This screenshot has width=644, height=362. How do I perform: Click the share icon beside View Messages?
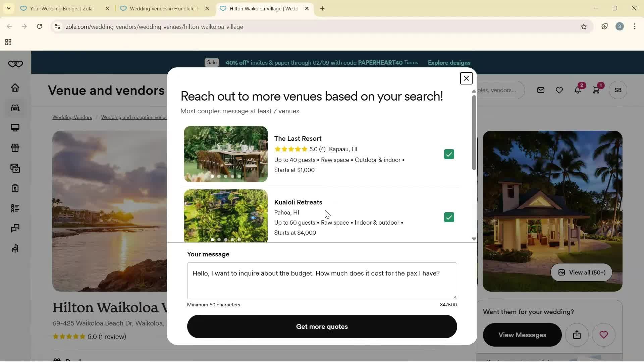pos(577,335)
